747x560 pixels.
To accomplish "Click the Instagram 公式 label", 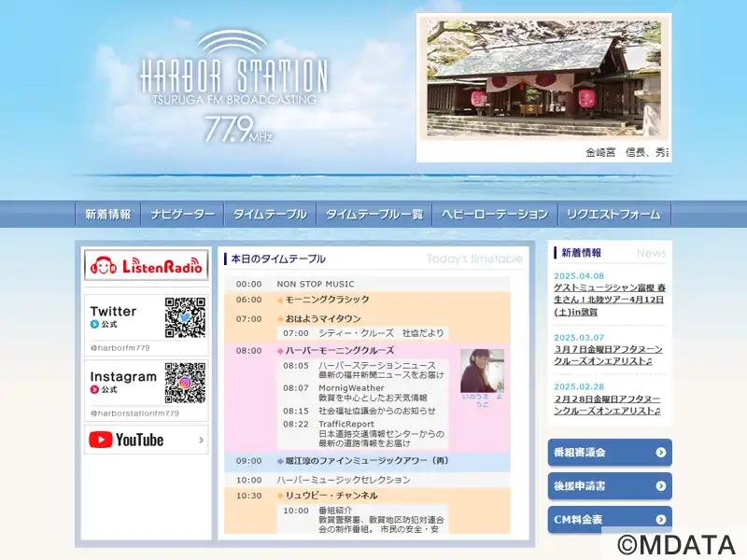I will (108, 389).
